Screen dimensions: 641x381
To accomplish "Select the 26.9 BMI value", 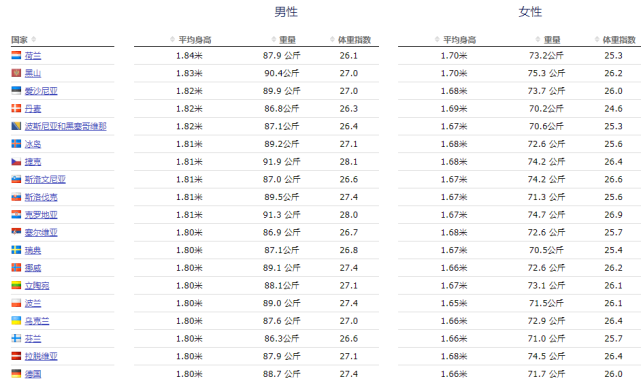I will [x=613, y=215].
